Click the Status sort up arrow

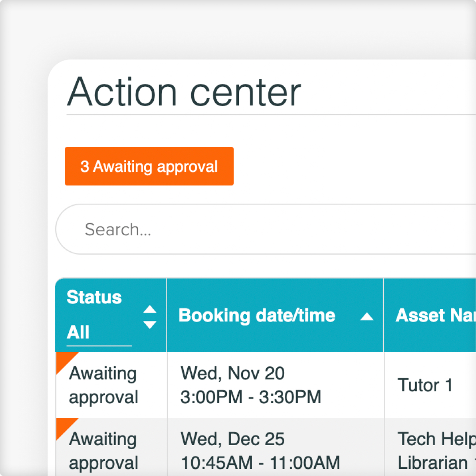tap(150, 309)
